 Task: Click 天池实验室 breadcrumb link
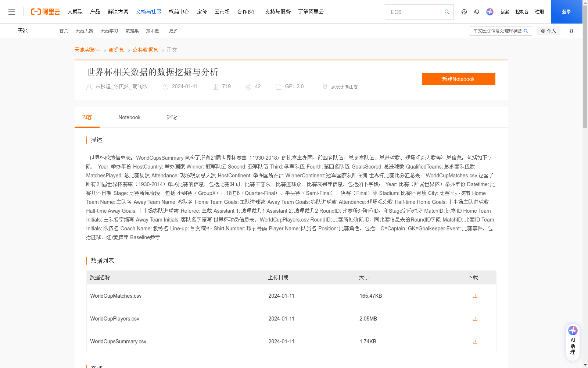click(x=87, y=50)
